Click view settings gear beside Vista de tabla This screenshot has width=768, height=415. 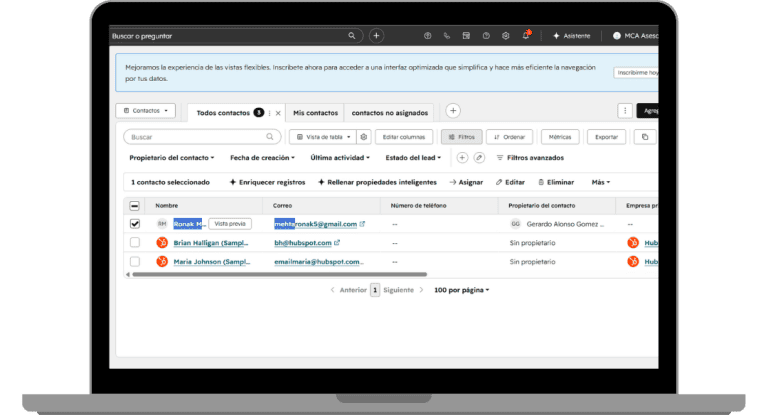tap(364, 137)
